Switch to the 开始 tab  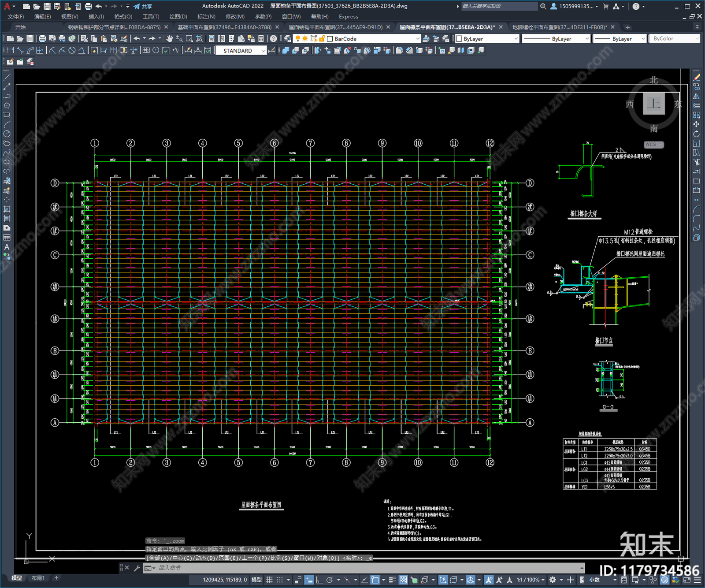tap(21, 27)
